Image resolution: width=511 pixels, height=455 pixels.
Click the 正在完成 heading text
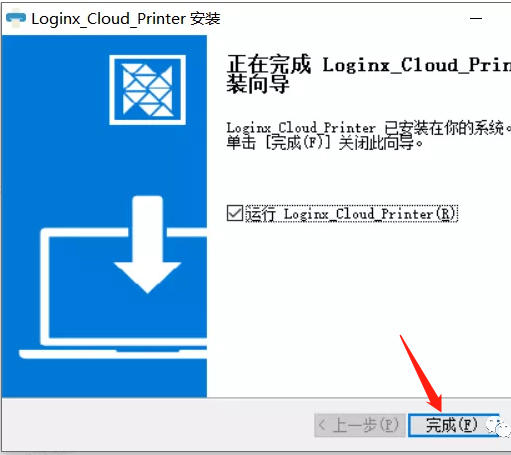pyautogui.click(x=269, y=64)
